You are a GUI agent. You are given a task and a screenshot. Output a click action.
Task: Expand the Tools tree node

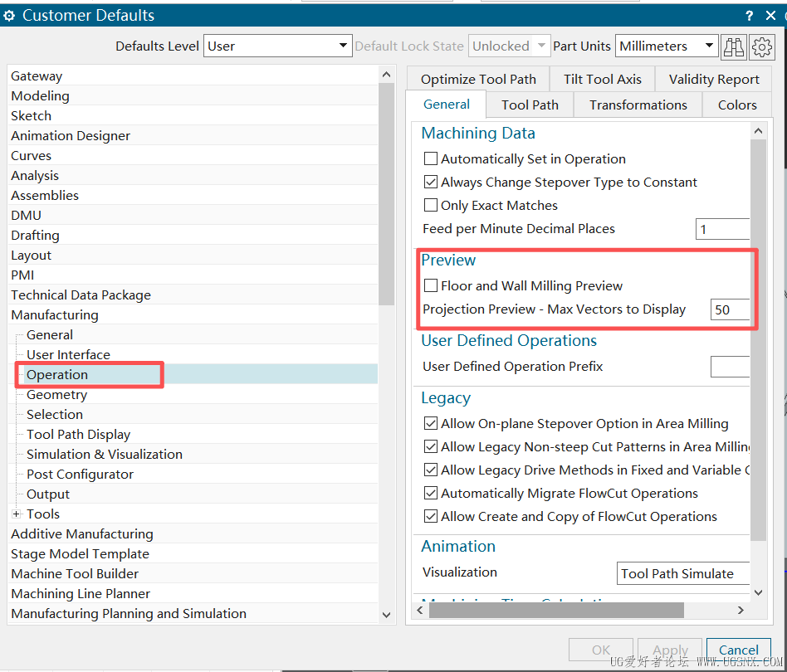pyautogui.click(x=17, y=514)
